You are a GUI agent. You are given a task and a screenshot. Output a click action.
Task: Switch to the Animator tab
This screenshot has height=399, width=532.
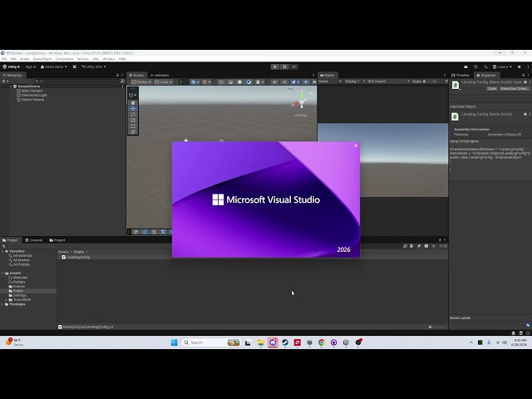pos(160,76)
